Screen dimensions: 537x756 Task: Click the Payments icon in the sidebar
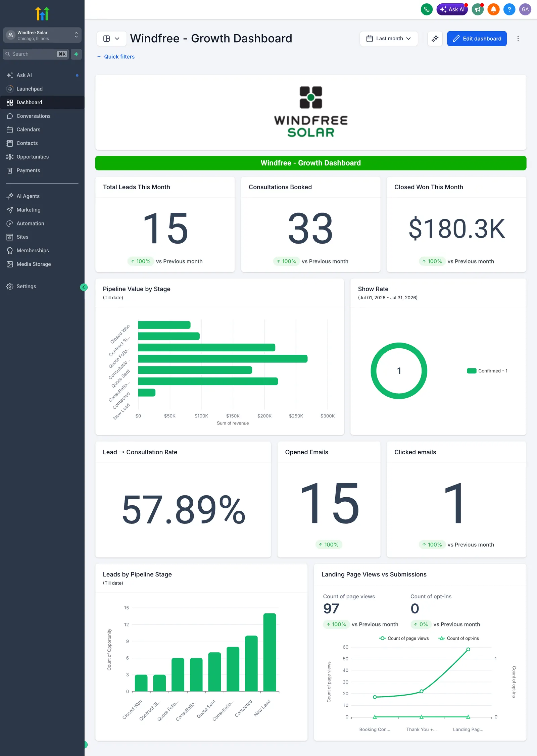coord(10,170)
